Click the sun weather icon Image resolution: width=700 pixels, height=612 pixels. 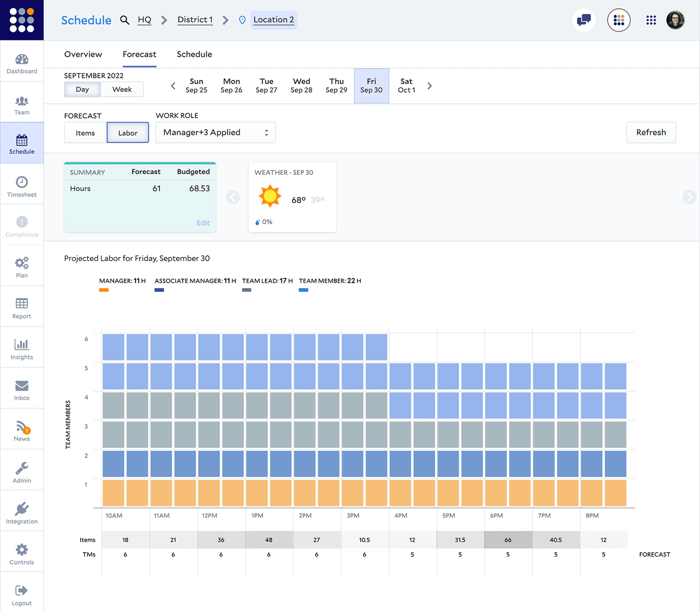pyautogui.click(x=270, y=196)
